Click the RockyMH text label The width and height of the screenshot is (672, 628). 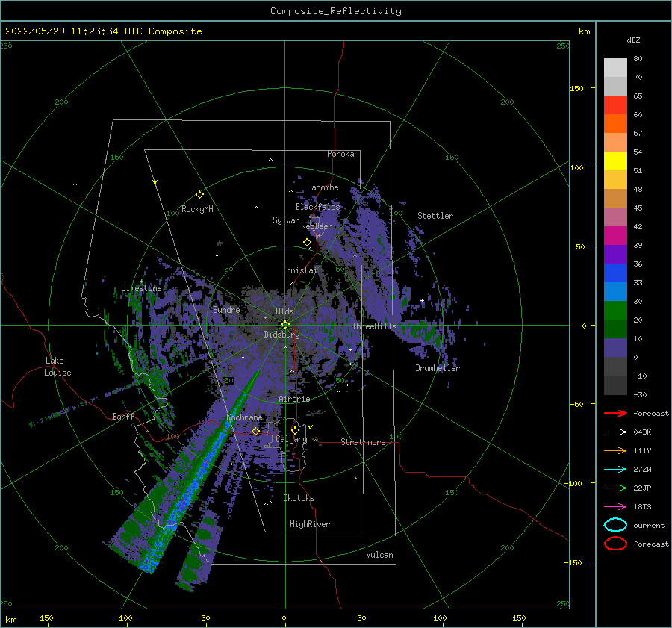(x=197, y=209)
